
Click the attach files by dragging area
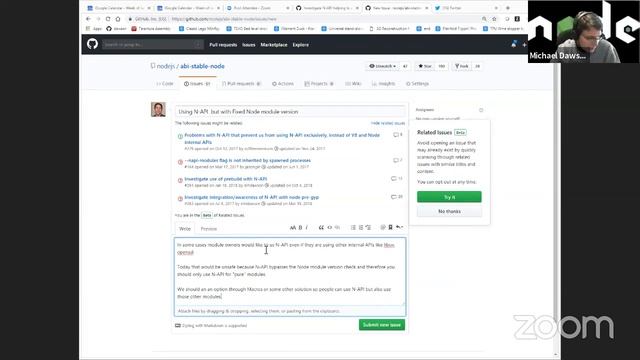[290, 311]
